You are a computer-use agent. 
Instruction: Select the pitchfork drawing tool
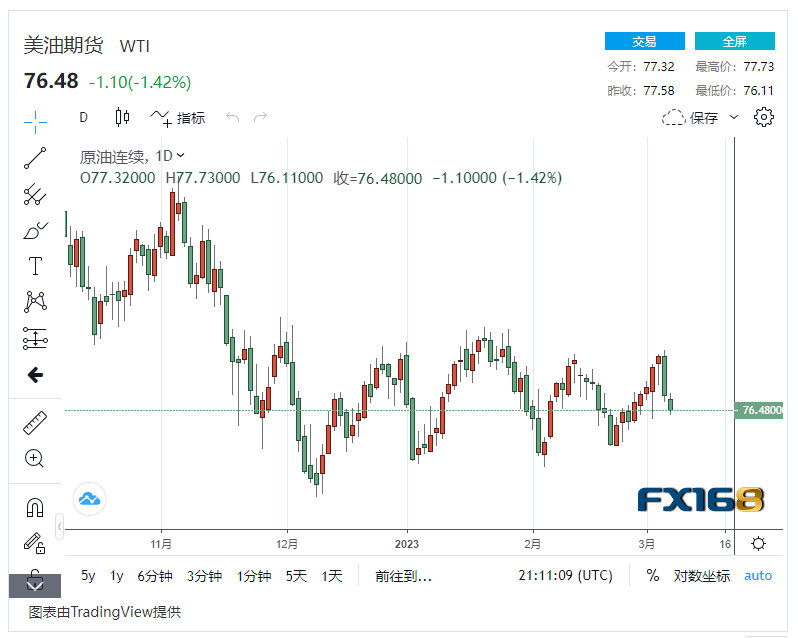point(35,194)
